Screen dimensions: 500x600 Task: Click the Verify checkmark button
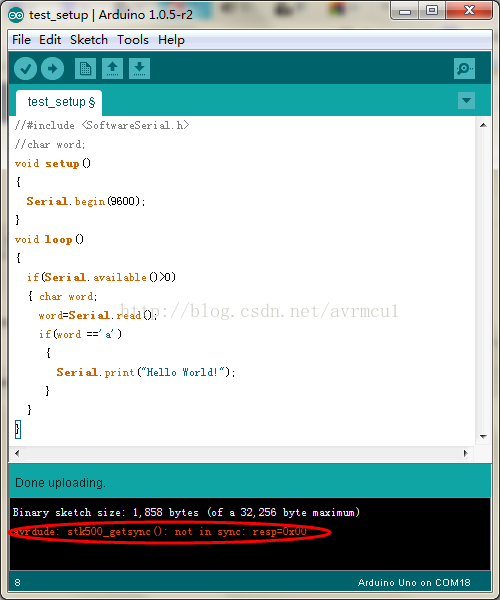(25, 69)
